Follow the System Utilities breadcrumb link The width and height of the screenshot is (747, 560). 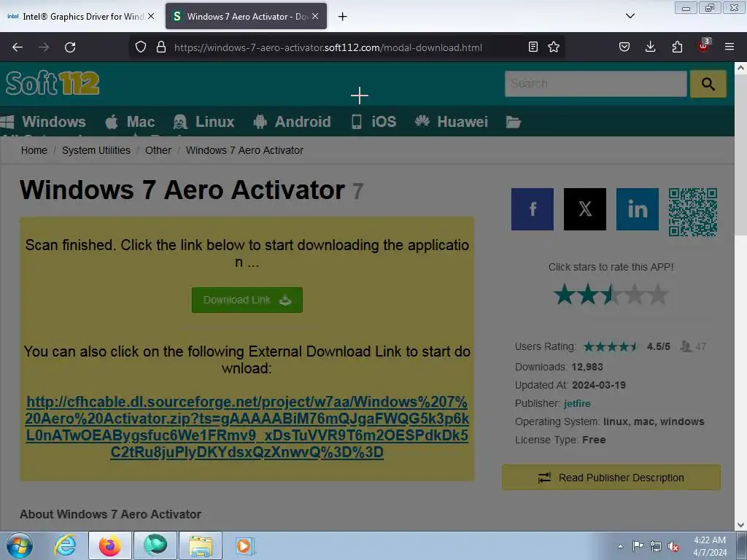[x=96, y=150]
